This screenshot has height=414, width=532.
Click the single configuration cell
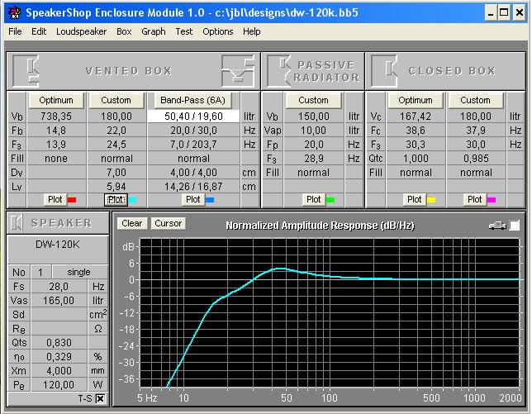[x=79, y=272]
